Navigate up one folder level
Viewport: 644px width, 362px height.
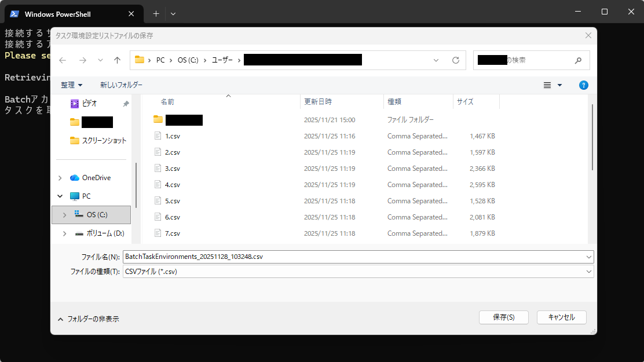[118, 60]
